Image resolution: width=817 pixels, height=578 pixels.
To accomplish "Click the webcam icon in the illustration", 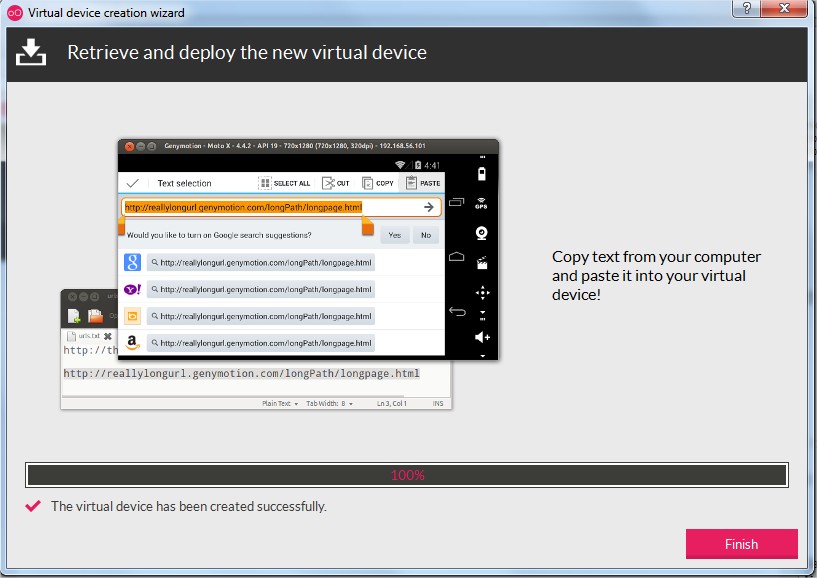I will click(481, 233).
